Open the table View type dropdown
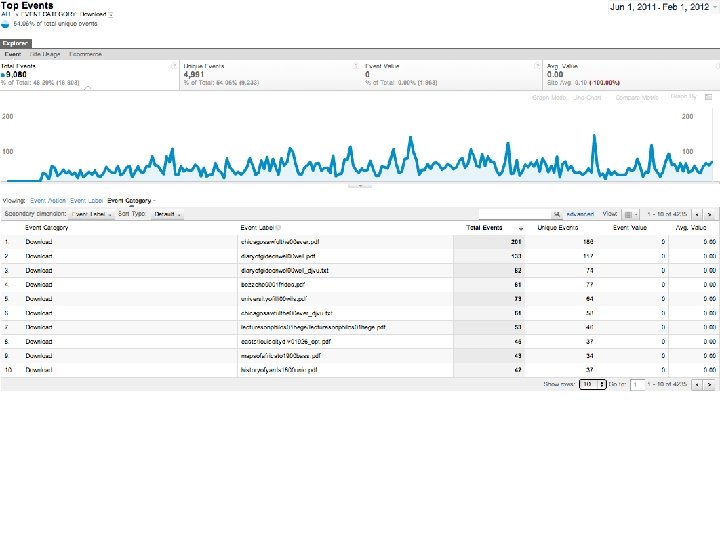The width and height of the screenshot is (720, 540). (x=630, y=214)
